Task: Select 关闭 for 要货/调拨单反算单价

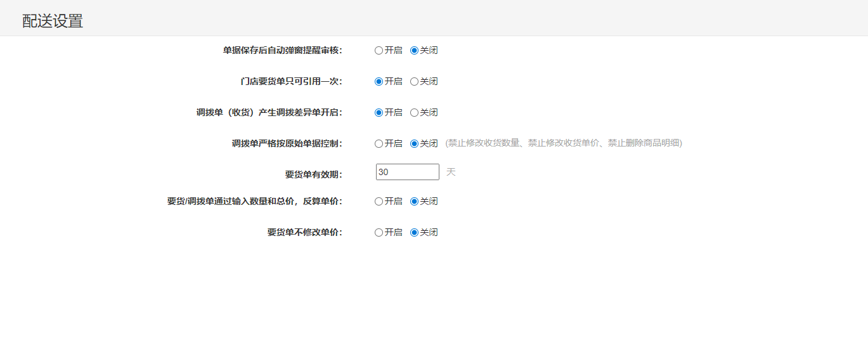Action: click(415, 201)
